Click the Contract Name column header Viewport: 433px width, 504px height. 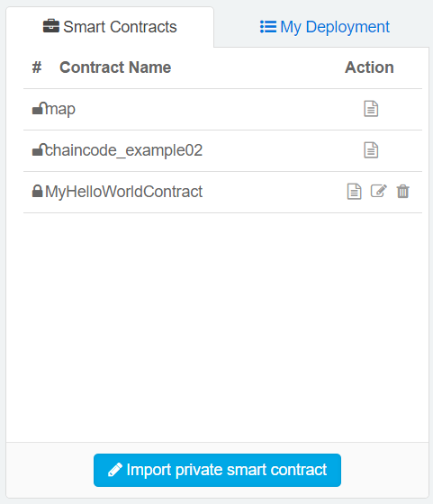click(x=115, y=67)
